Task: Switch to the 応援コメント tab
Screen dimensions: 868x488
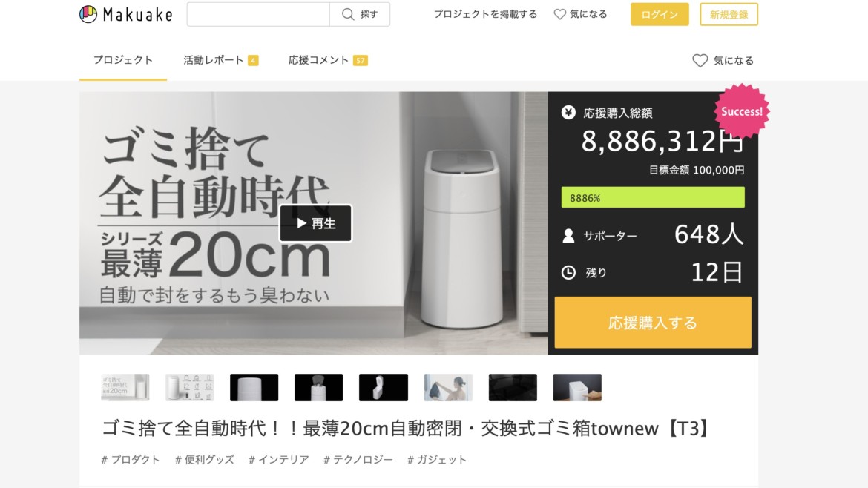Action: [x=328, y=60]
